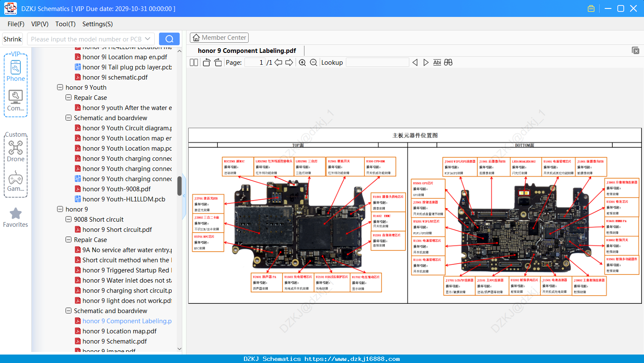Zoom in on the PDF
Viewport: 644px width, 363px height.
(x=302, y=63)
